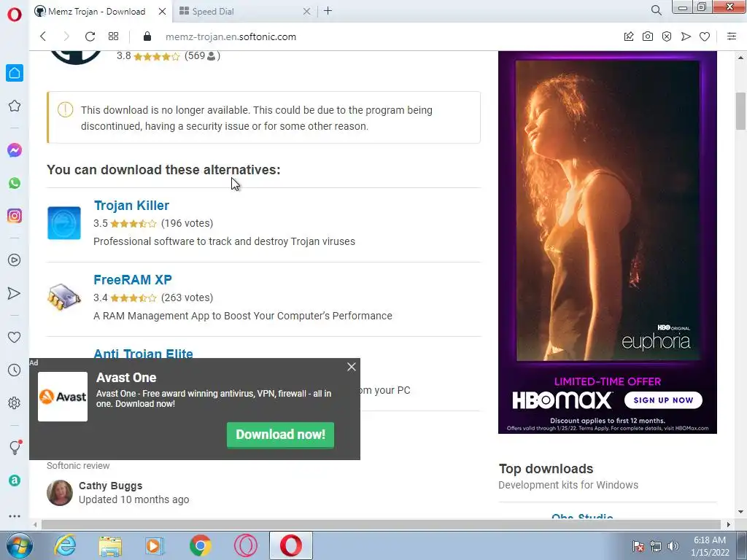Viewport: 747px width, 560px height.
Task: Switch to the Memz Trojan - Download tab
Action: pyautogui.click(x=97, y=12)
